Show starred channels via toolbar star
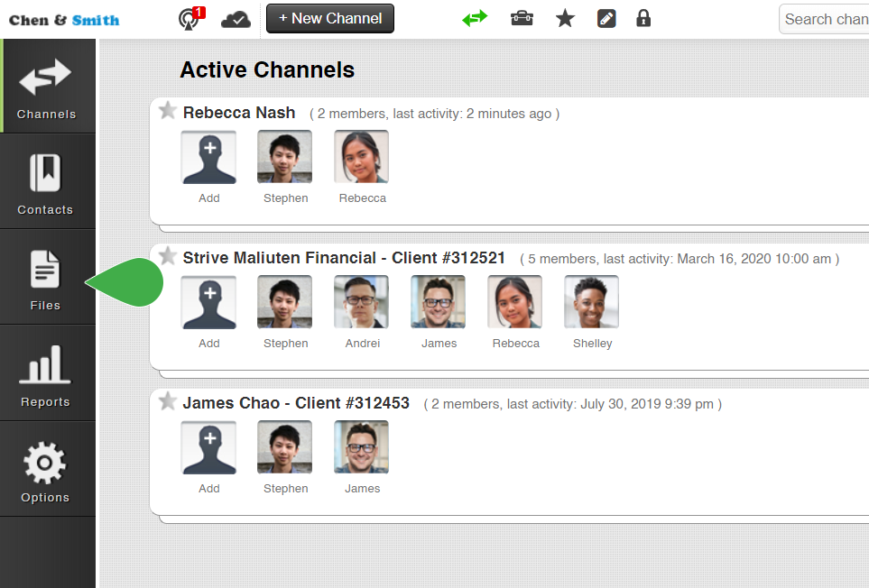The width and height of the screenshot is (869, 588). click(565, 19)
